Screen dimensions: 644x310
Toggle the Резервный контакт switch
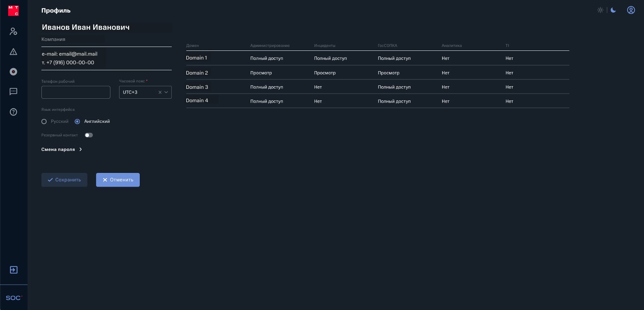(x=89, y=135)
